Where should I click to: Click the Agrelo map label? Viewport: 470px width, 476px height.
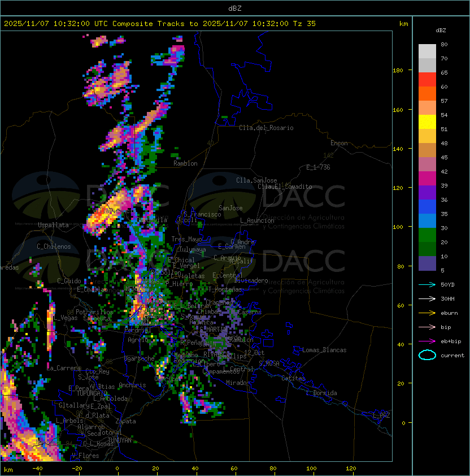click(138, 340)
